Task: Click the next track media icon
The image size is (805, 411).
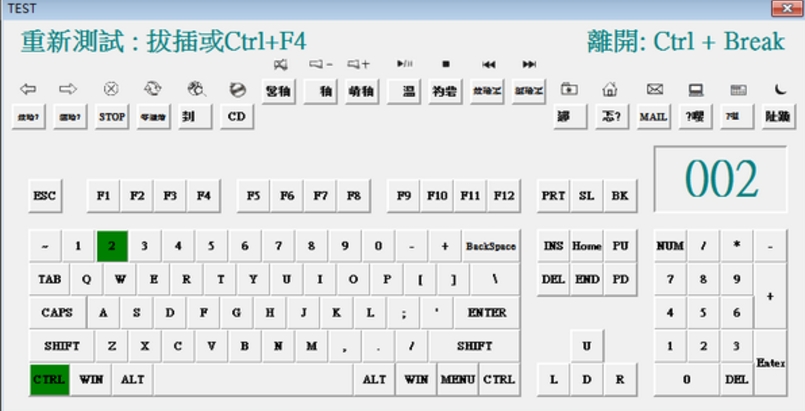Action: pyautogui.click(x=529, y=64)
